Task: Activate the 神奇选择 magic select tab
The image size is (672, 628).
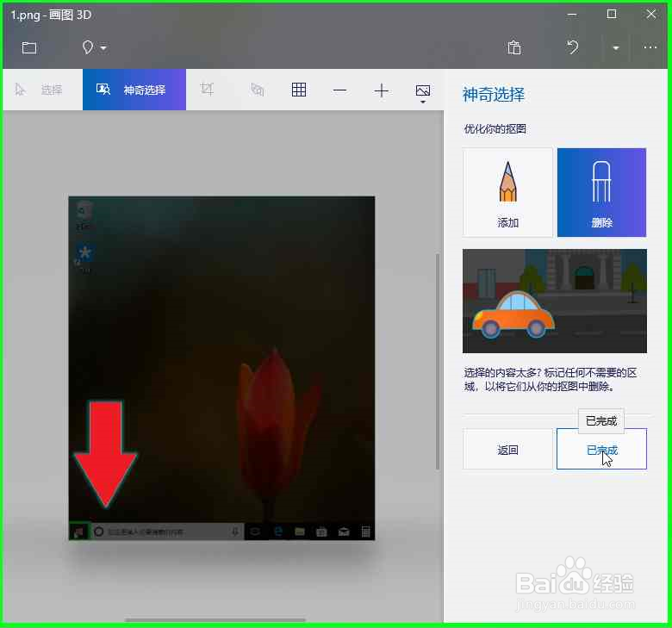Action: tap(134, 90)
